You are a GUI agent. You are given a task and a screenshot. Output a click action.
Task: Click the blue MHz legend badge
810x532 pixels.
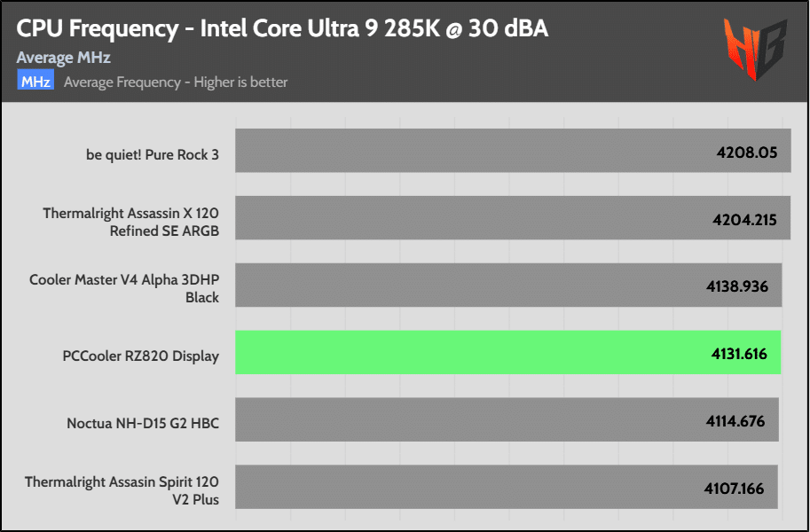point(35,82)
